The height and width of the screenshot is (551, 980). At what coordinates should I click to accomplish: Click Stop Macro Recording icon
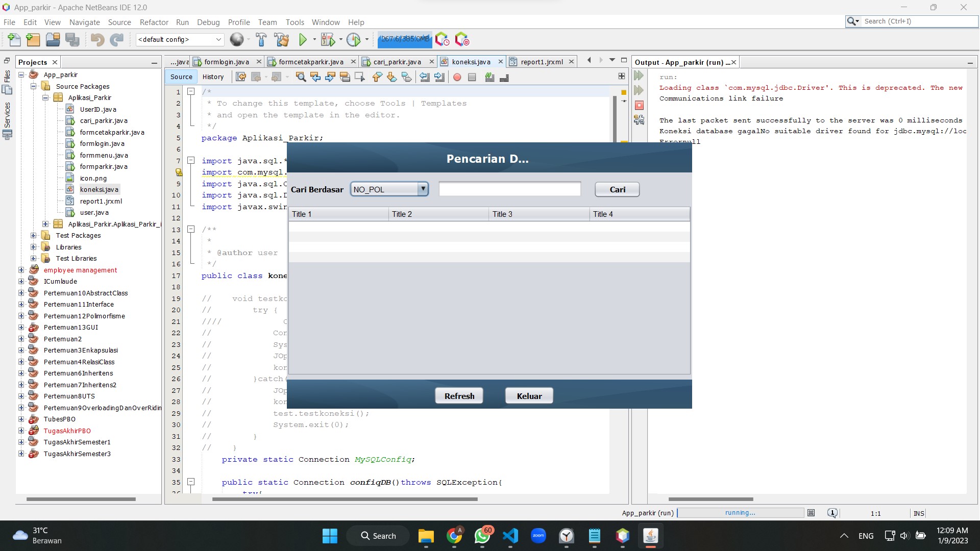[x=472, y=77]
